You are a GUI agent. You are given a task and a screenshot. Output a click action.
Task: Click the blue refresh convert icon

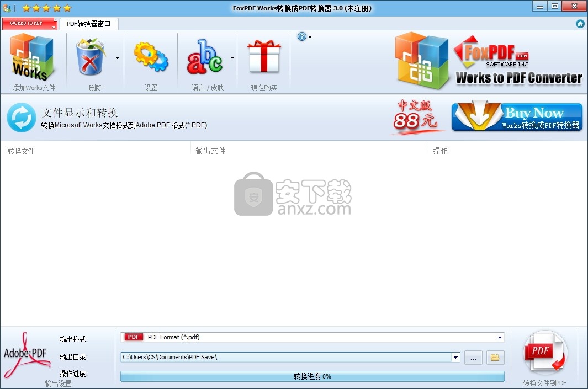22,118
